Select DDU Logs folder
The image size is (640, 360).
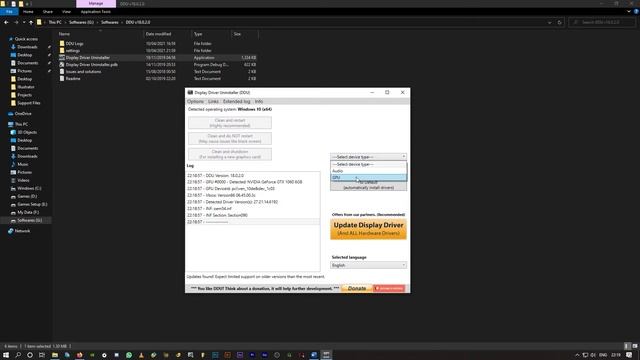75,44
